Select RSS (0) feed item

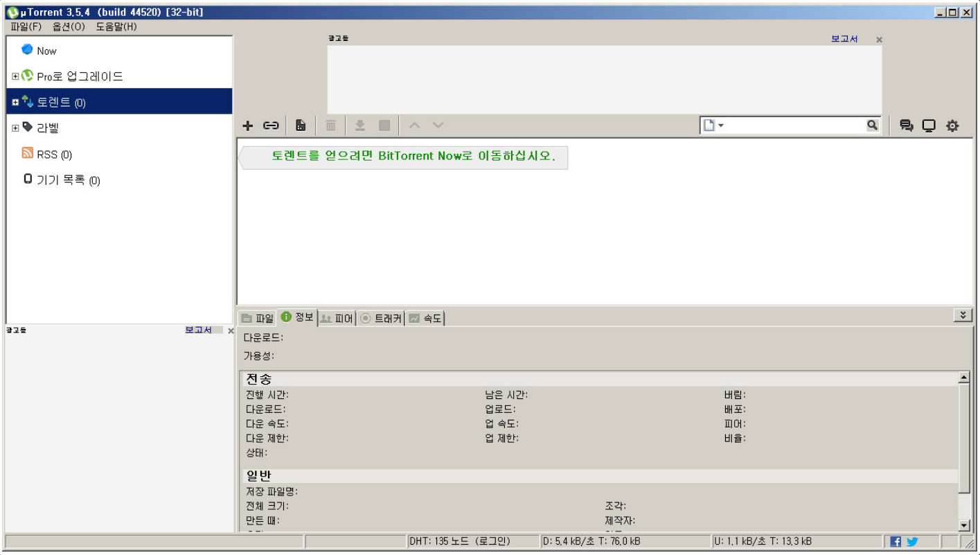tap(119, 154)
